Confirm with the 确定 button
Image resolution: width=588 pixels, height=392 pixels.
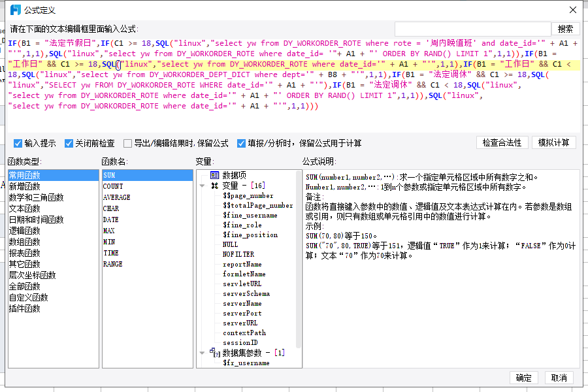point(523,378)
